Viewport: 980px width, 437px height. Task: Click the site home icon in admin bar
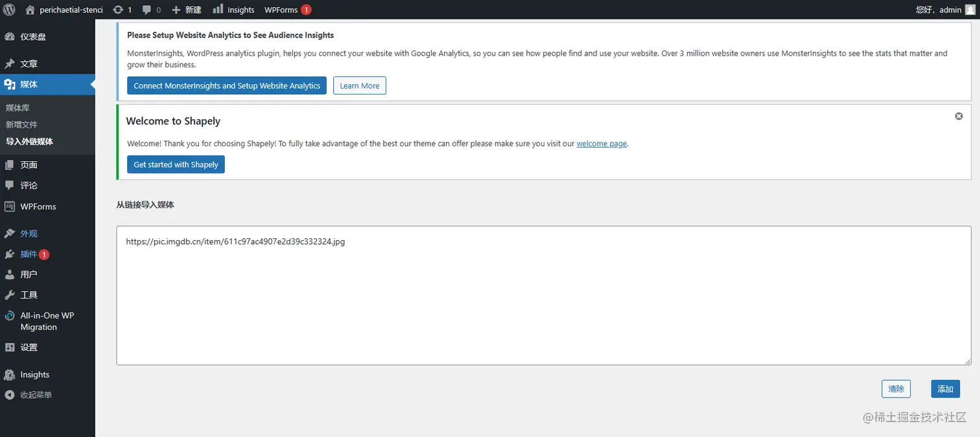click(30, 10)
